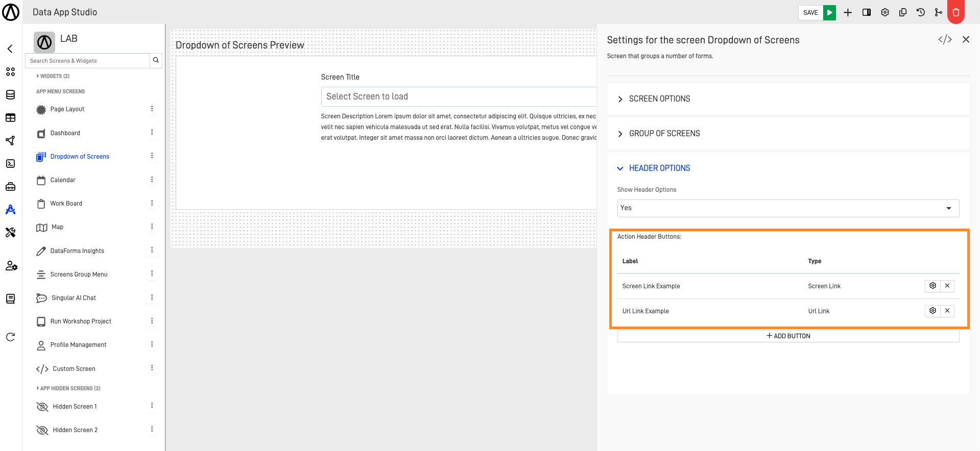This screenshot has width=980, height=451.
Task: Open the Work Board three-dot menu
Action: click(152, 203)
